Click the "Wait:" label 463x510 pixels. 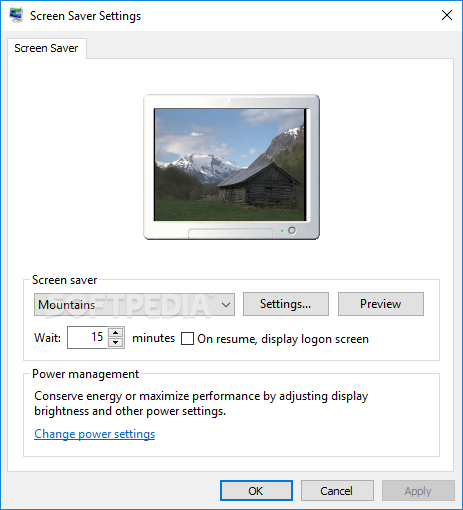[48, 338]
